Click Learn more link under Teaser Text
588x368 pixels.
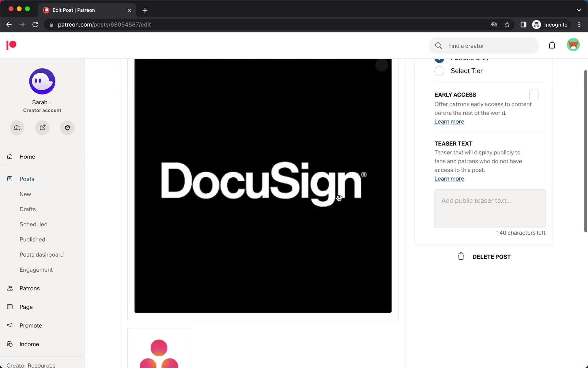[449, 178]
